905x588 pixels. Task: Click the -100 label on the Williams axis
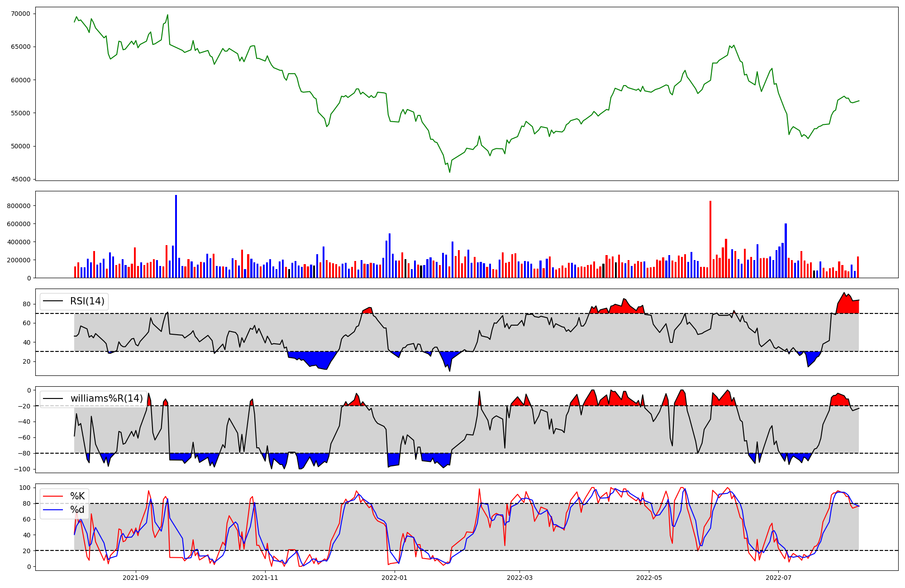coord(22,469)
